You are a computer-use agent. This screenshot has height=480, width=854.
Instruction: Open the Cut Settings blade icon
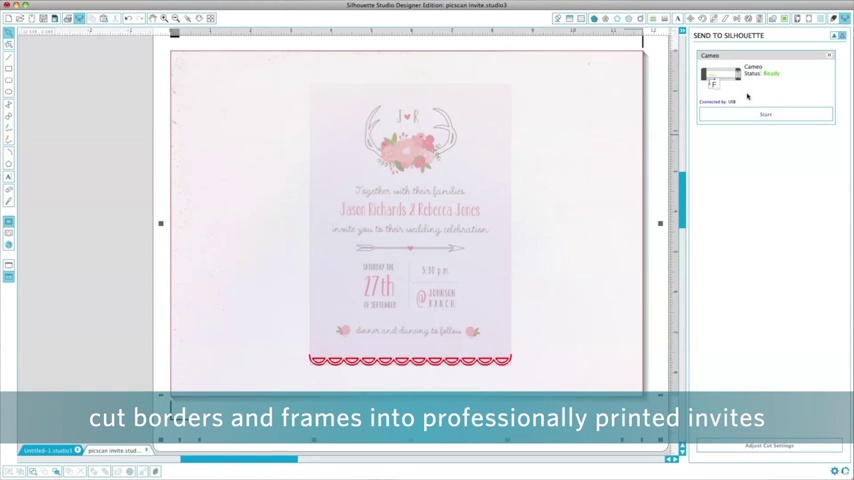(833, 19)
